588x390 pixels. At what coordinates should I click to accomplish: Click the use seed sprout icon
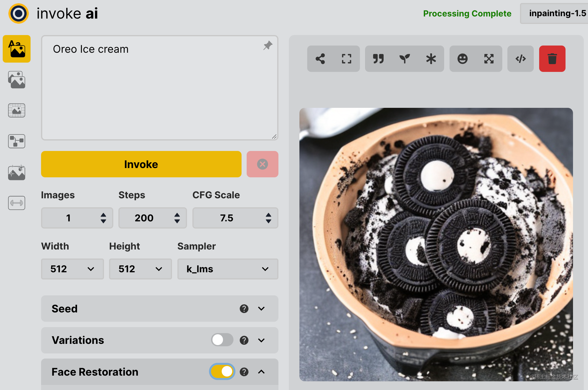[x=405, y=59]
